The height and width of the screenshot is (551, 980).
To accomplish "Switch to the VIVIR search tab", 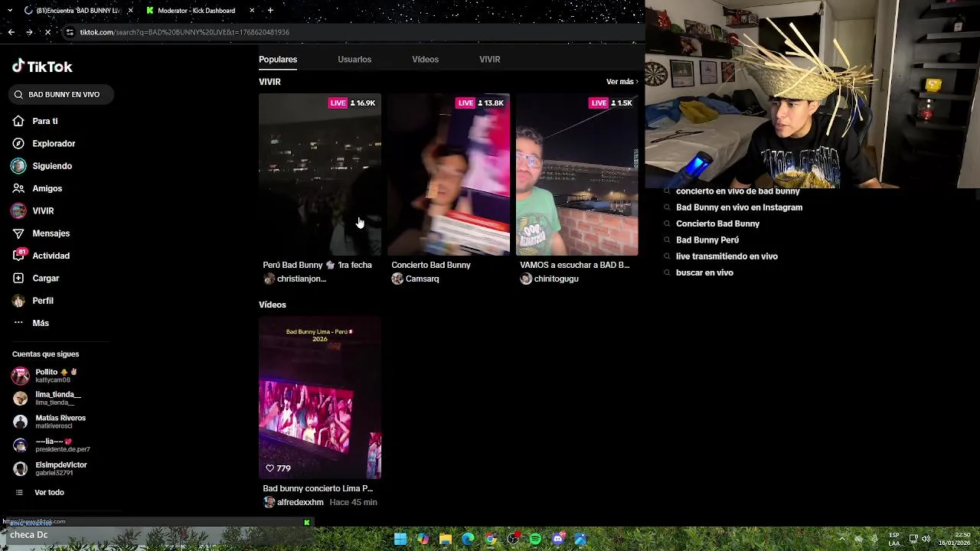I will [x=489, y=59].
